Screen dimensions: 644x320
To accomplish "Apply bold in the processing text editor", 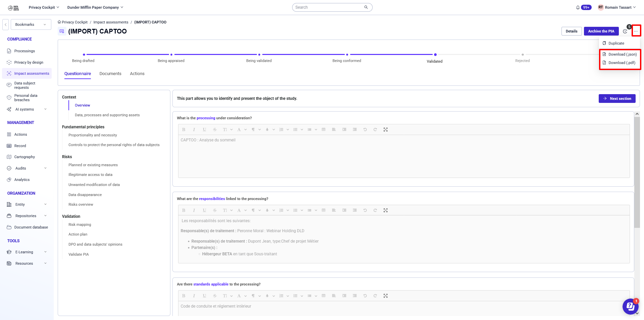I will (x=183, y=129).
